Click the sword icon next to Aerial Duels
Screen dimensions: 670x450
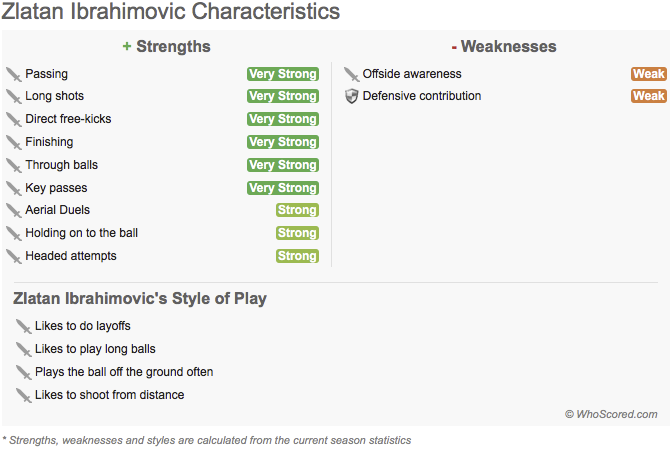pos(14,211)
